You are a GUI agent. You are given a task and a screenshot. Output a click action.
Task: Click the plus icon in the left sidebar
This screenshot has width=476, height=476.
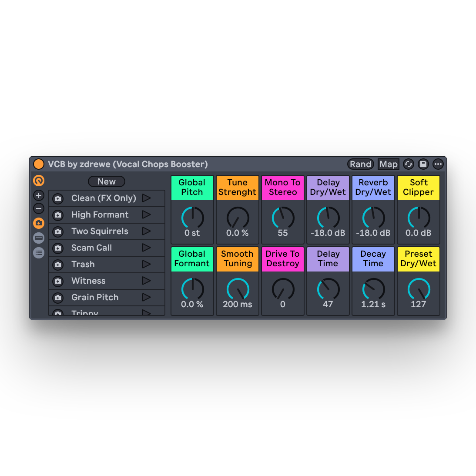tap(39, 195)
